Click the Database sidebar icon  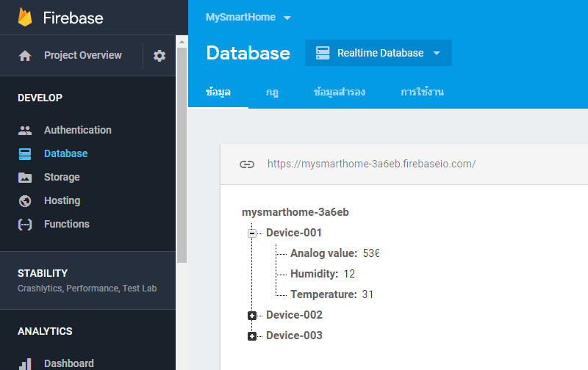pos(25,154)
